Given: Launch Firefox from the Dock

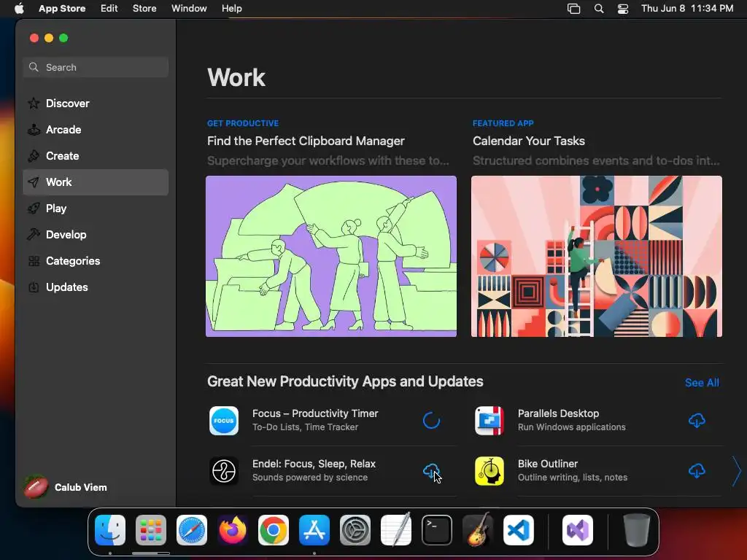Looking at the screenshot, I should click(233, 530).
